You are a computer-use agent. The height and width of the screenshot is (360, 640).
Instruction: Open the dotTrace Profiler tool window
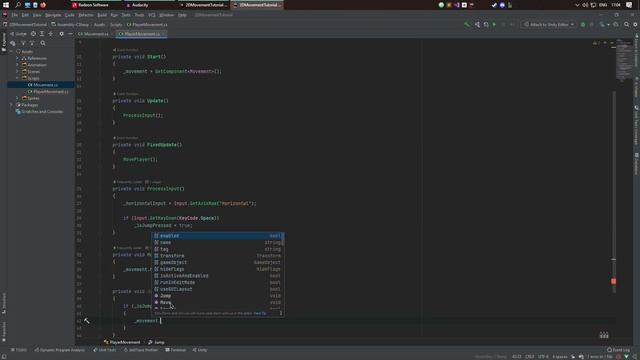click(x=141, y=350)
